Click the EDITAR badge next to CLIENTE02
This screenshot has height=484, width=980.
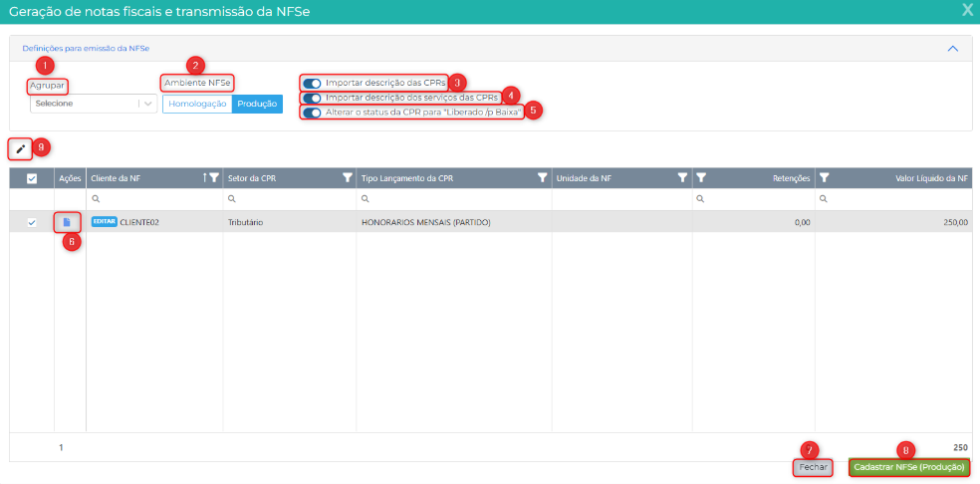[104, 221]
